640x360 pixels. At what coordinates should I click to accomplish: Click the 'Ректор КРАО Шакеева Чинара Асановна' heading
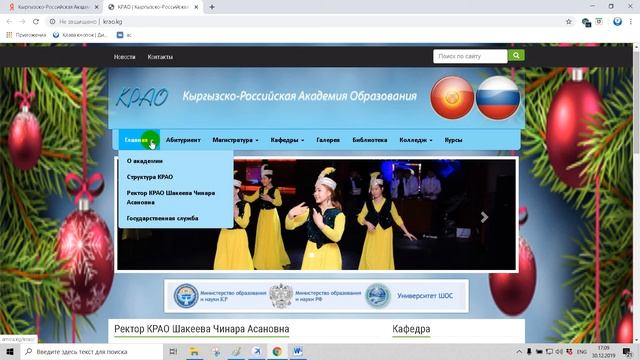[x=202, y=329]
